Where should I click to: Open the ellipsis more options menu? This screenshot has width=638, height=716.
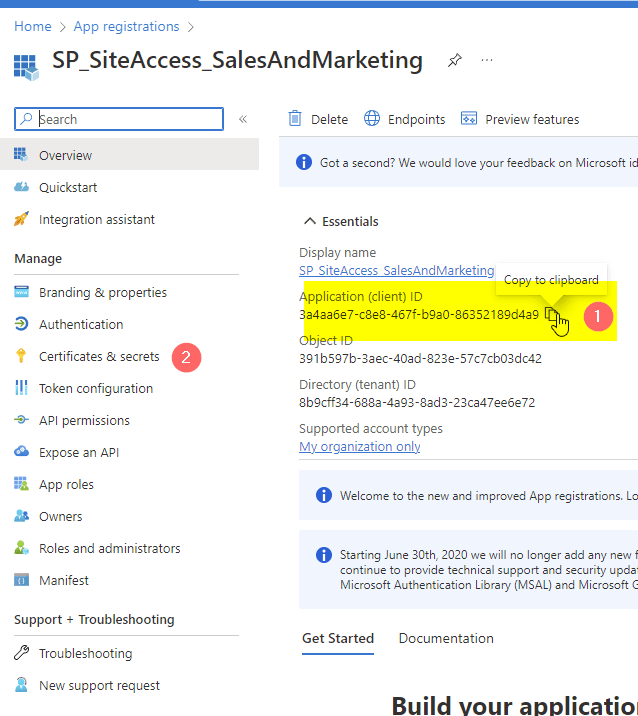coord(487,61)
